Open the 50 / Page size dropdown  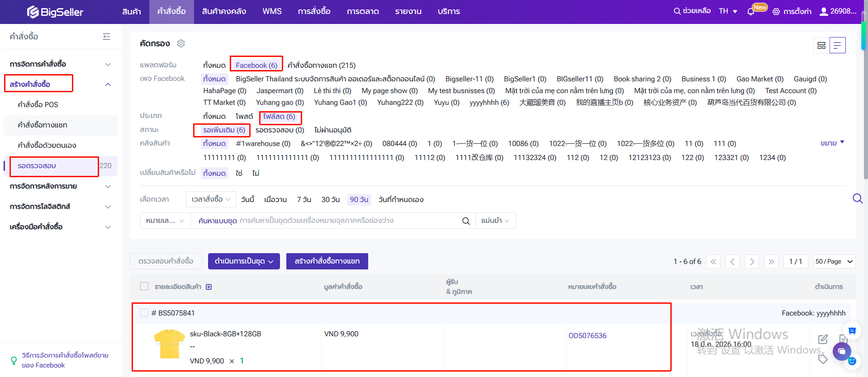point(834,262)
